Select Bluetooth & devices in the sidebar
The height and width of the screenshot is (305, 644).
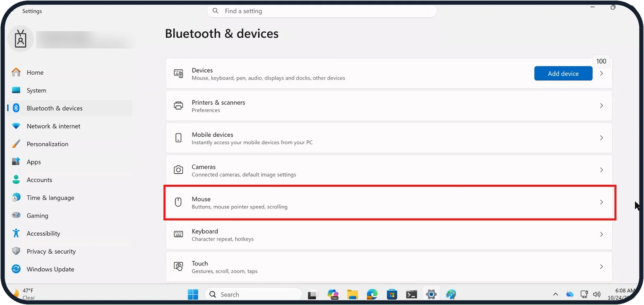[x=69, y=108]
